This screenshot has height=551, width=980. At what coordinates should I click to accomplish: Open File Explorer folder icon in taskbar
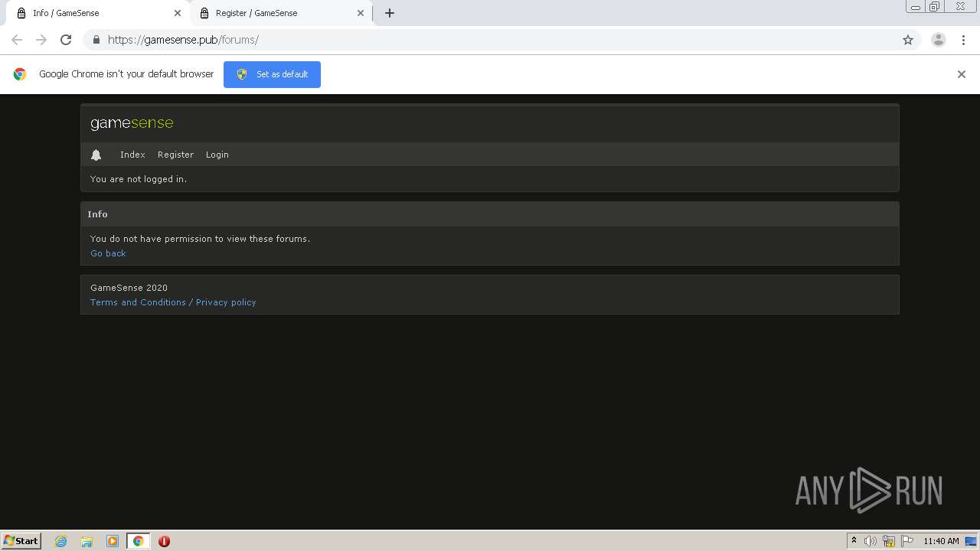(x=87, y=541)
